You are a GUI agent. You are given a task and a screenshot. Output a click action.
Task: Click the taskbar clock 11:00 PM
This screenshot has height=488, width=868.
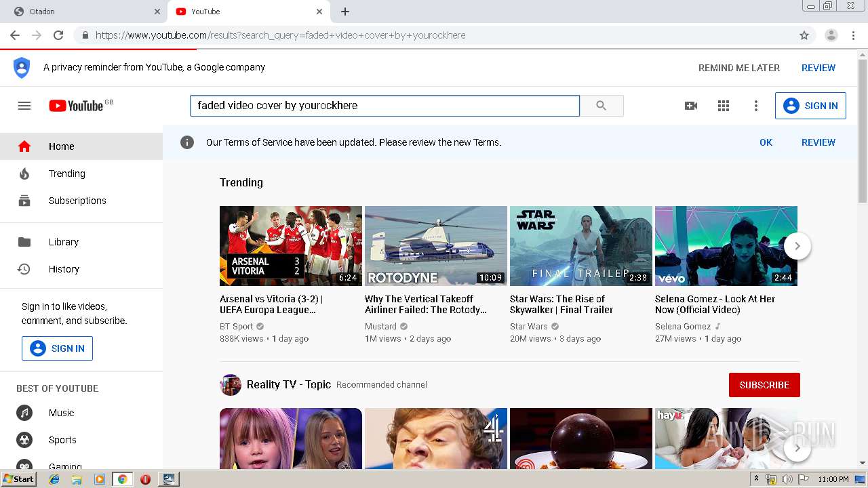(x=833, y=479)
